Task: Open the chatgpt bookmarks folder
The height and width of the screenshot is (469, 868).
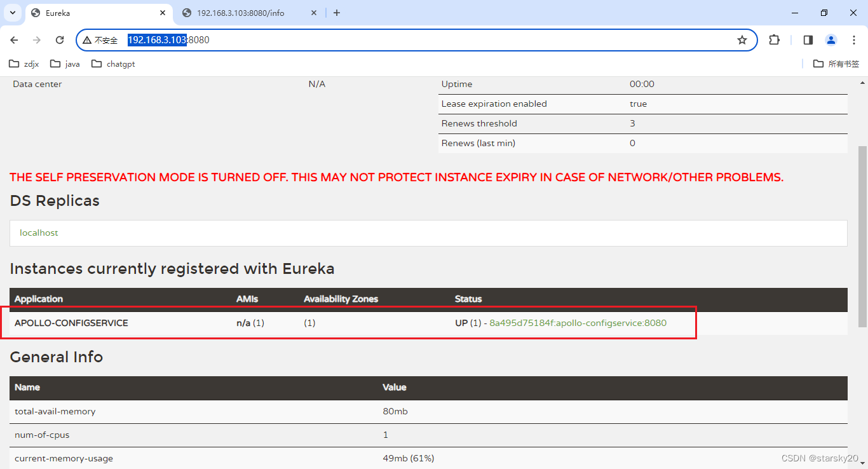Action: click(113, 64)
